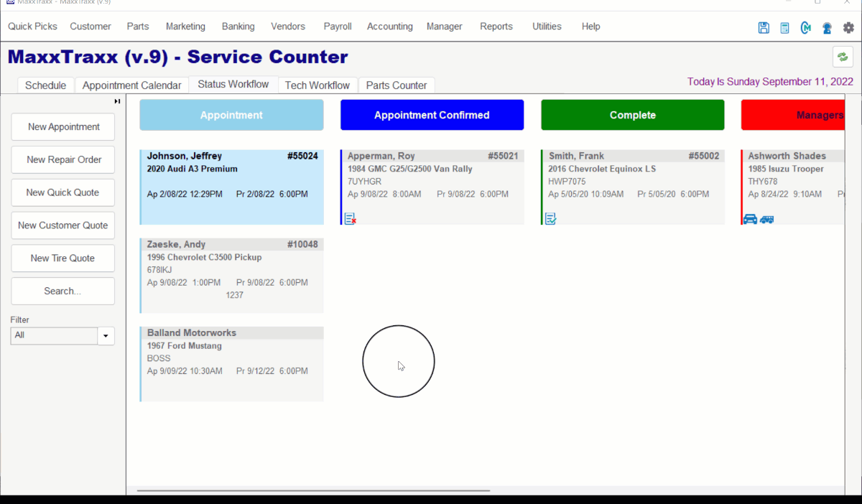Image resolution: width=862 pixels, height=504 pixels.
Task: Click the 1967 Ford Mustang text
Action: [x=185, y=346]
